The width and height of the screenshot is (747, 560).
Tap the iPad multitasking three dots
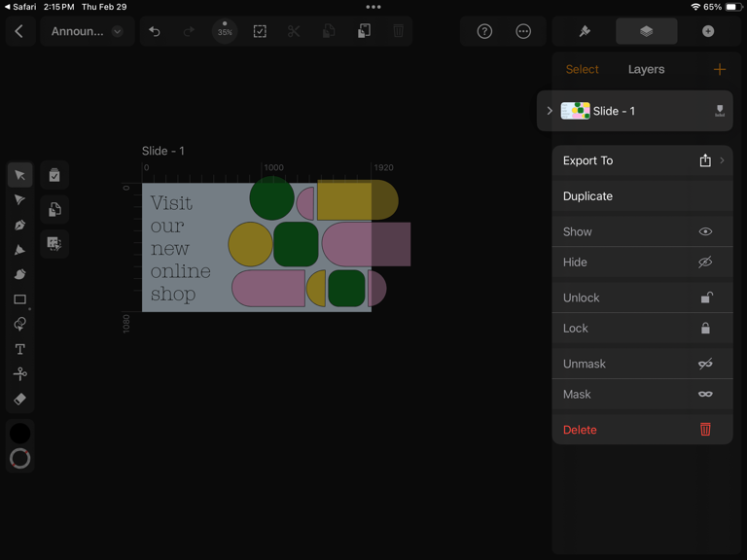click(373, 7)
